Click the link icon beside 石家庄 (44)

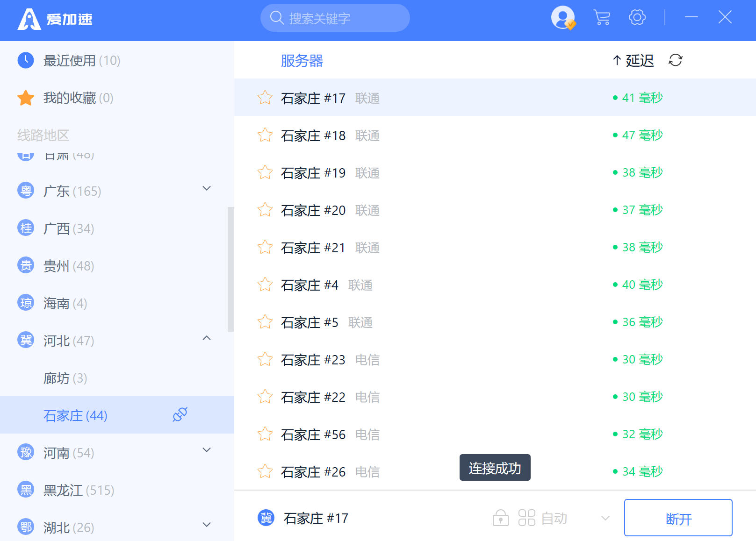180,414
